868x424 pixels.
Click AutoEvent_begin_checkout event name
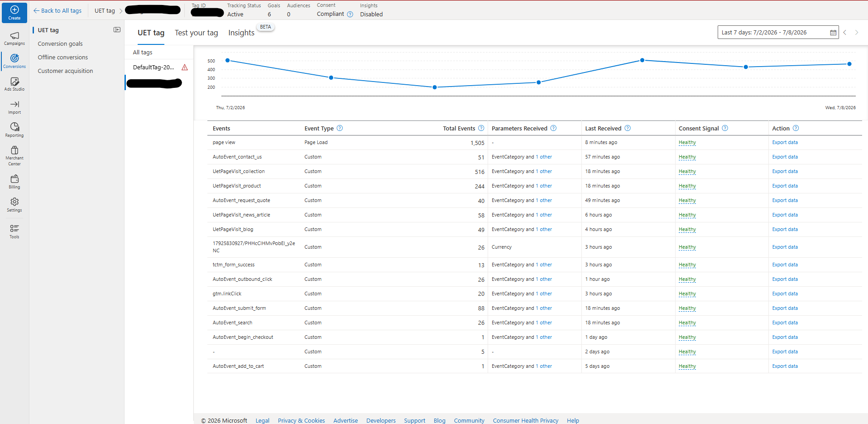pyautogui.click(x=243, y=337)
